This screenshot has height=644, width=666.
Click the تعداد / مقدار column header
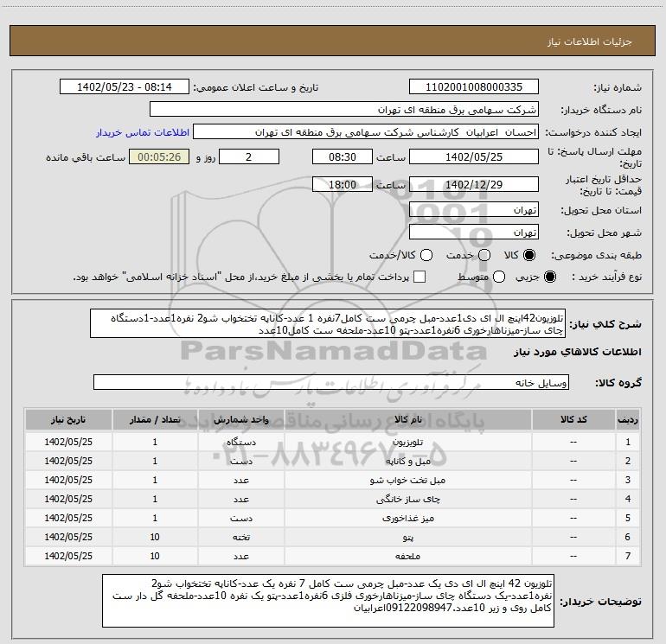155,419
